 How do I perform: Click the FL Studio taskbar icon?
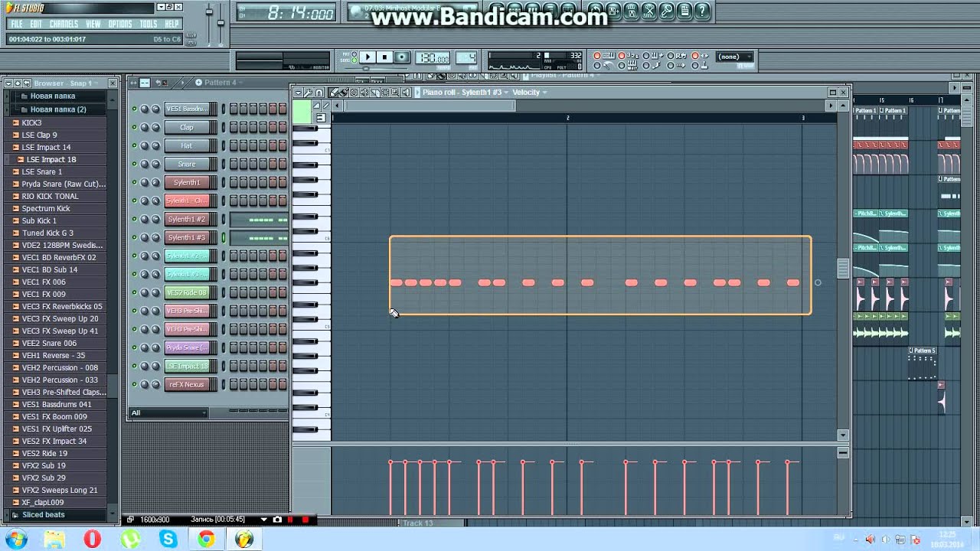click(x=244, y=539)
